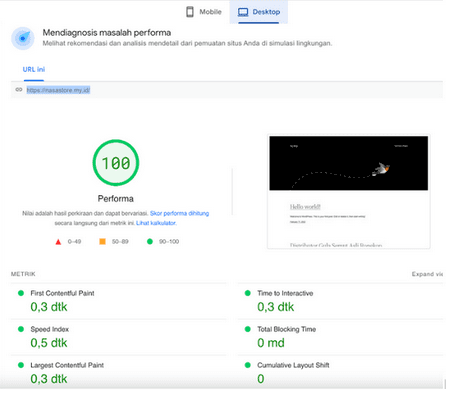Click the desktop monitor icon
468x396 pixels.
tap(243, 12)
